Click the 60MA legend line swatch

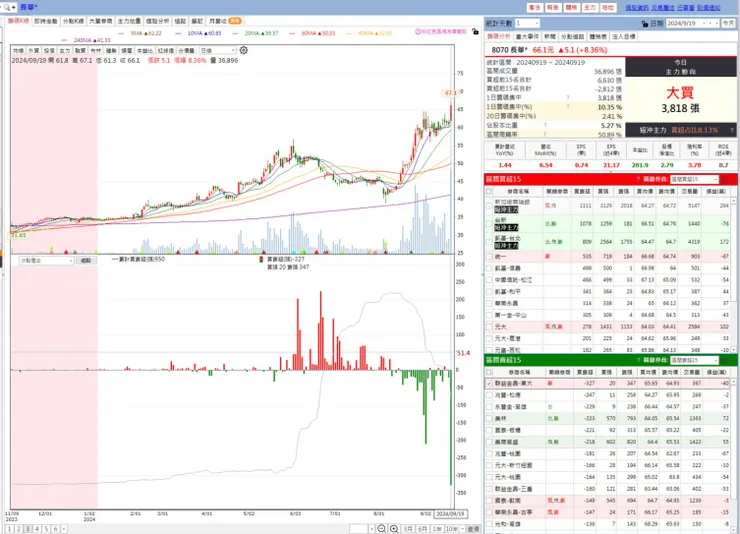click(x=293, y=33)
